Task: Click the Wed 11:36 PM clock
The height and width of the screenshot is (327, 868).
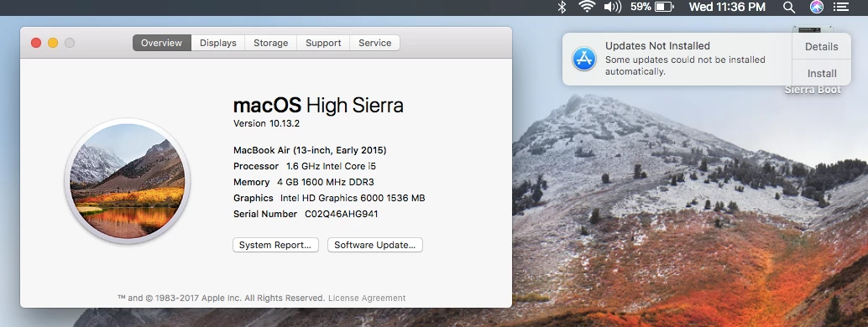Action: 727,8
